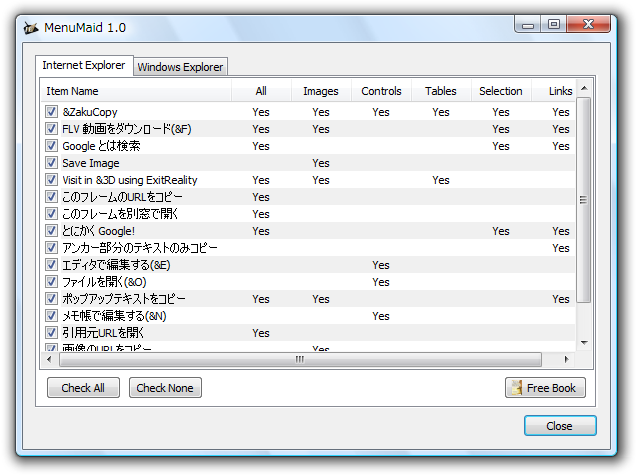This screenshot has width=636, height=475.
Task: Click Yes in Selection column for &ZakuCopy
Action: (x=501, y=112)
